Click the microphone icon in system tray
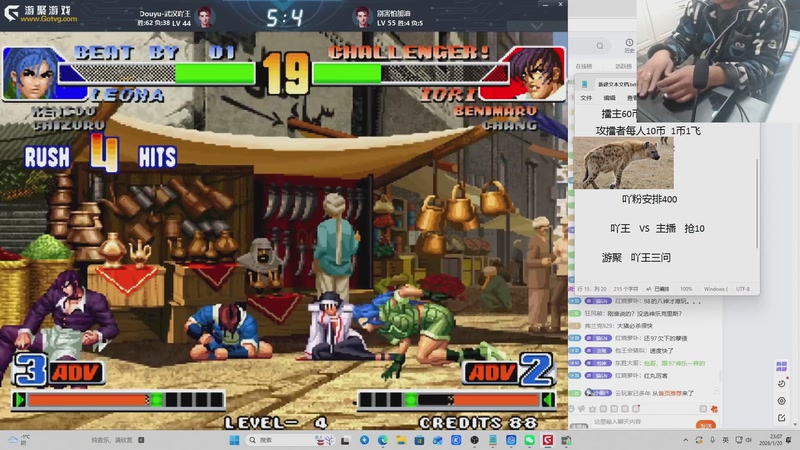The height and width of the screenshot is (450, 800). 712,440
